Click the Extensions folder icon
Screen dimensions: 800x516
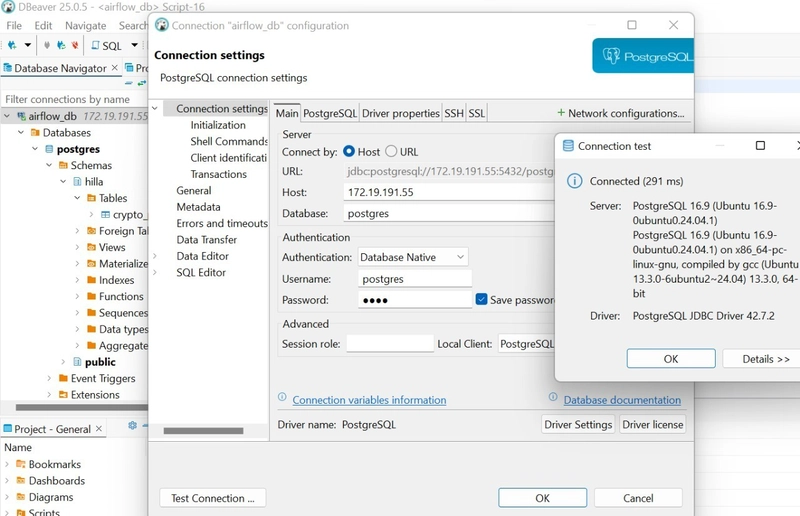pos(63,395)
